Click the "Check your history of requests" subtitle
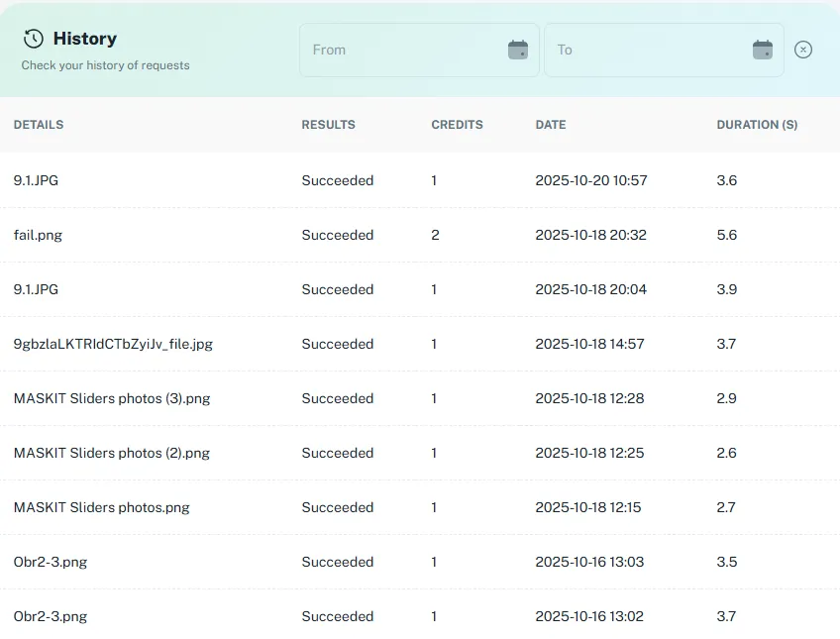Screen dimensions: 840x639 click(x=106, y=65)
